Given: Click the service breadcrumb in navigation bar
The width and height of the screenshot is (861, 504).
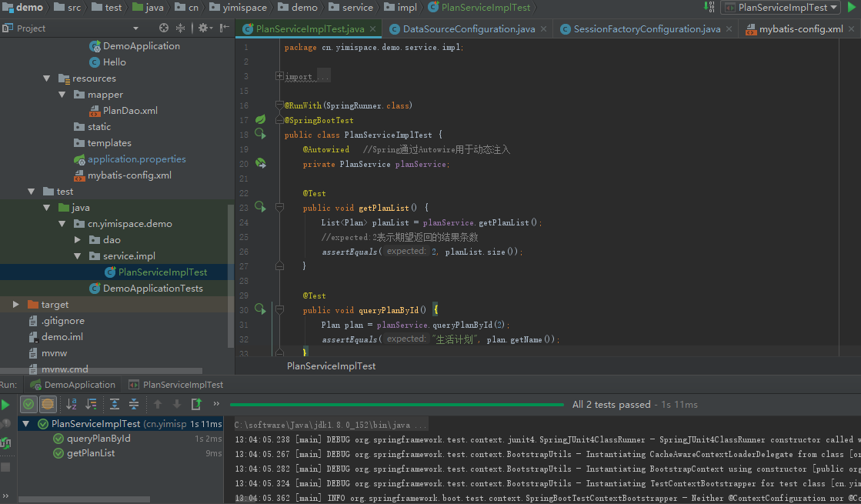Looking at the screenshot, I should pos(351,7).
